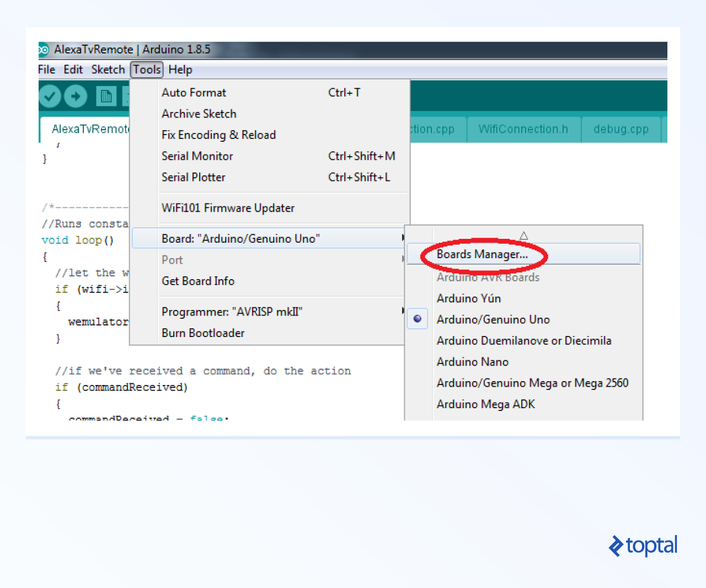Open the Help menu
The width and height of the screenshot is (706, 588).
coord(180,70)
